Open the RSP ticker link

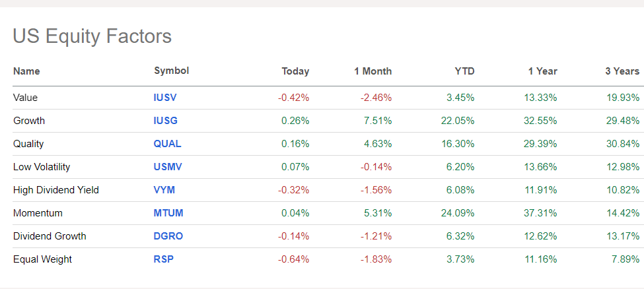pyautogui.click(x=163, y=259)
